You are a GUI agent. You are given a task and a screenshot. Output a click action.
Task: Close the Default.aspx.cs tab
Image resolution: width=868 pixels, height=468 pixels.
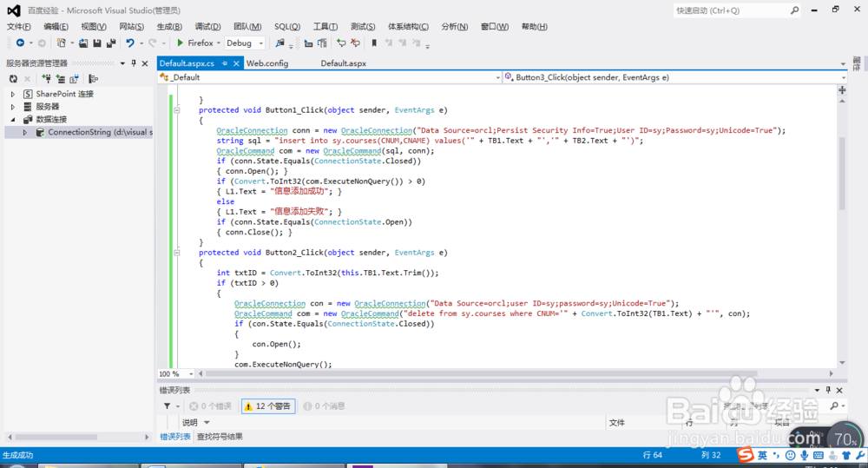click(x=236, y=63)
